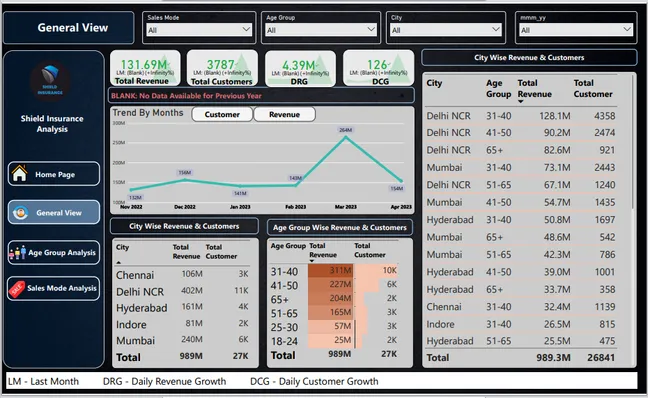
Task: Click the Apr 2023 154M data point
Action: [401, 181]
